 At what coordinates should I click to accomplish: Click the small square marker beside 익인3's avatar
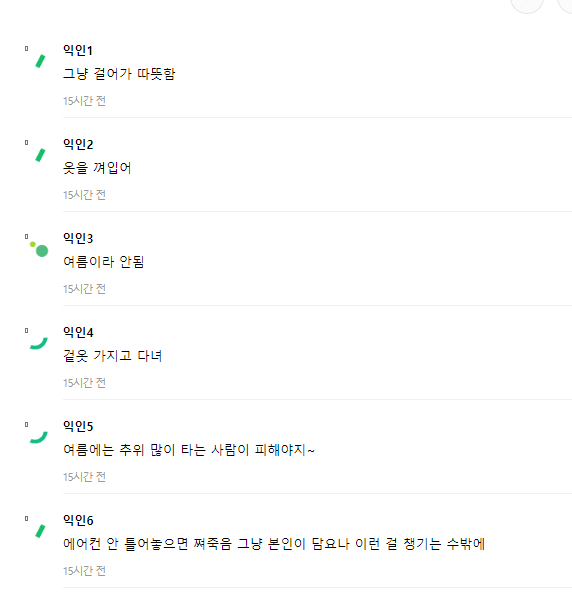click(x=26, y=236)
